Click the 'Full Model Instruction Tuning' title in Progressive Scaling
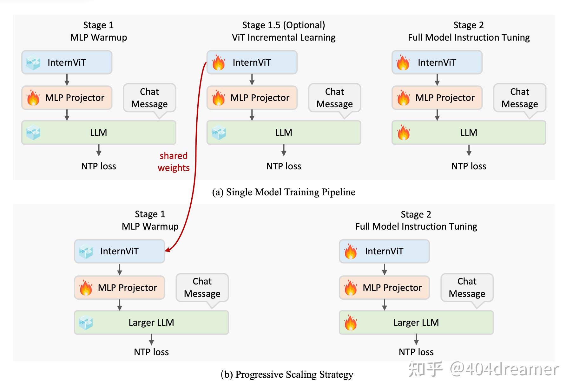The image size is (573, 392). tap(416, 226)
